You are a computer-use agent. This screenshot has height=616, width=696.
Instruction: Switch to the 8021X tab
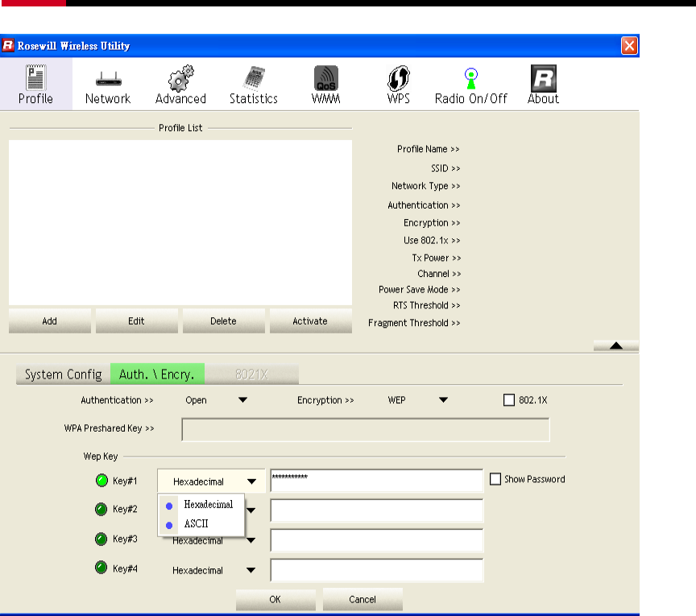(251, 374)
